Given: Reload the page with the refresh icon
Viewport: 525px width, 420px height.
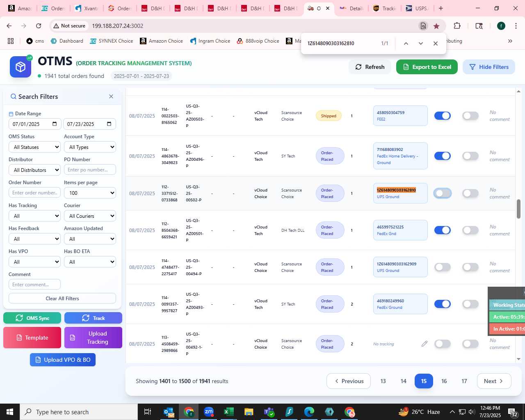Looking at the screenshot, I should pyautogui.click(x=39, y=26).
